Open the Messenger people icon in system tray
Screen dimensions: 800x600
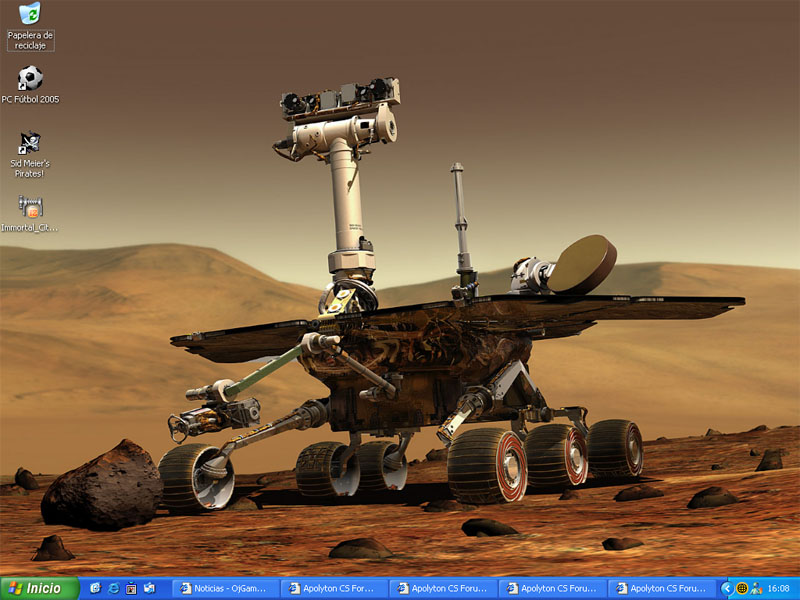click(756, 588)
